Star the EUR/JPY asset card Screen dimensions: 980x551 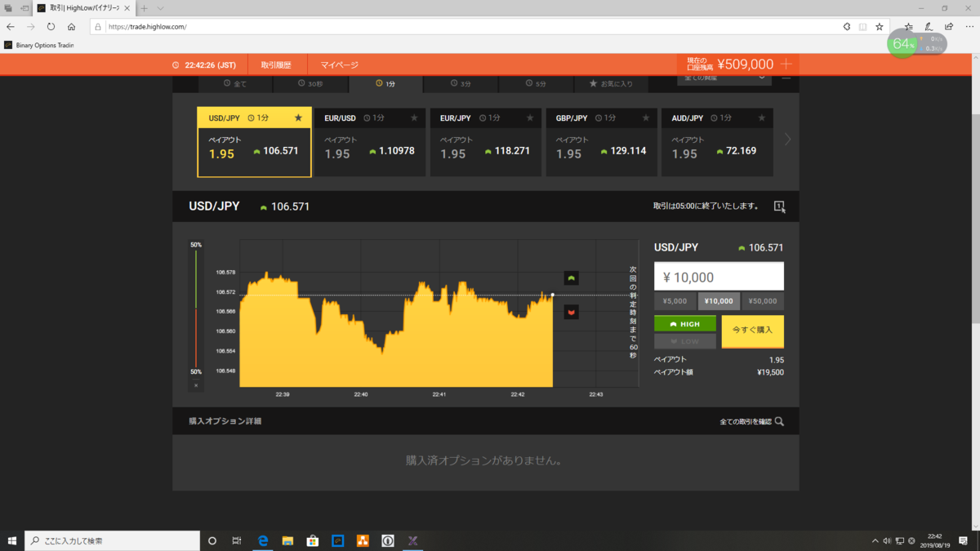pyautogui.click(x=530, y=118)
